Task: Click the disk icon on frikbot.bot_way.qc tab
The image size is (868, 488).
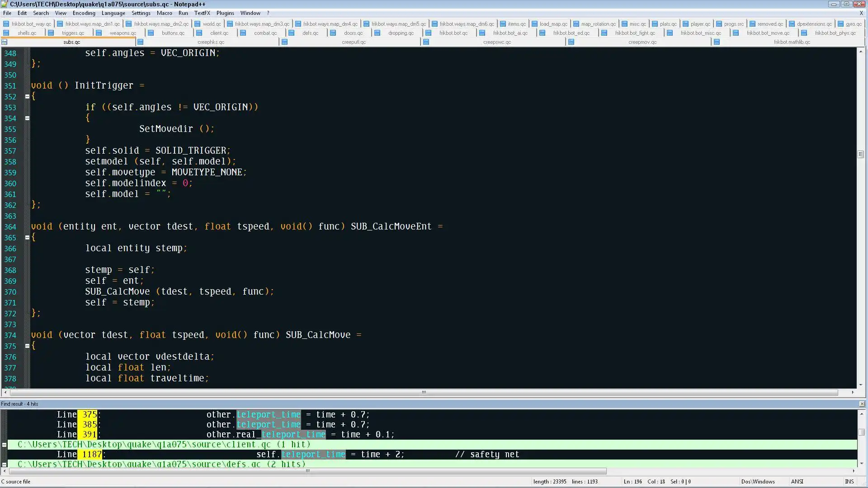Action: tap(6, 24)
